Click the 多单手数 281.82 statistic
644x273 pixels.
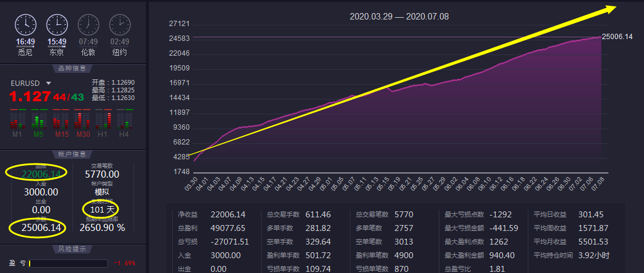tap(299, 229)
